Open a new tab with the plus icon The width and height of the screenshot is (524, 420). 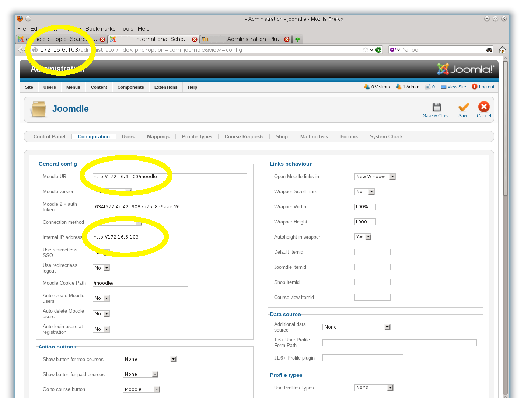coord(298,39)
